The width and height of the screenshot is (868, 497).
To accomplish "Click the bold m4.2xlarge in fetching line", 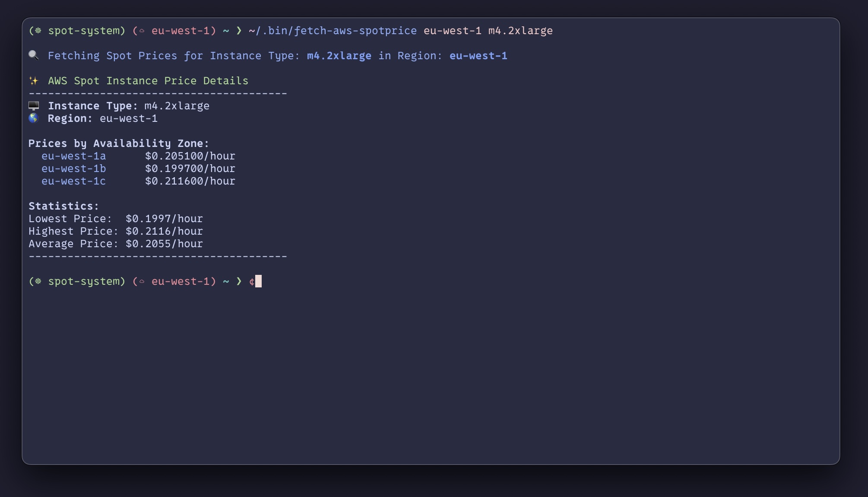I will click(x=339, y=56).
